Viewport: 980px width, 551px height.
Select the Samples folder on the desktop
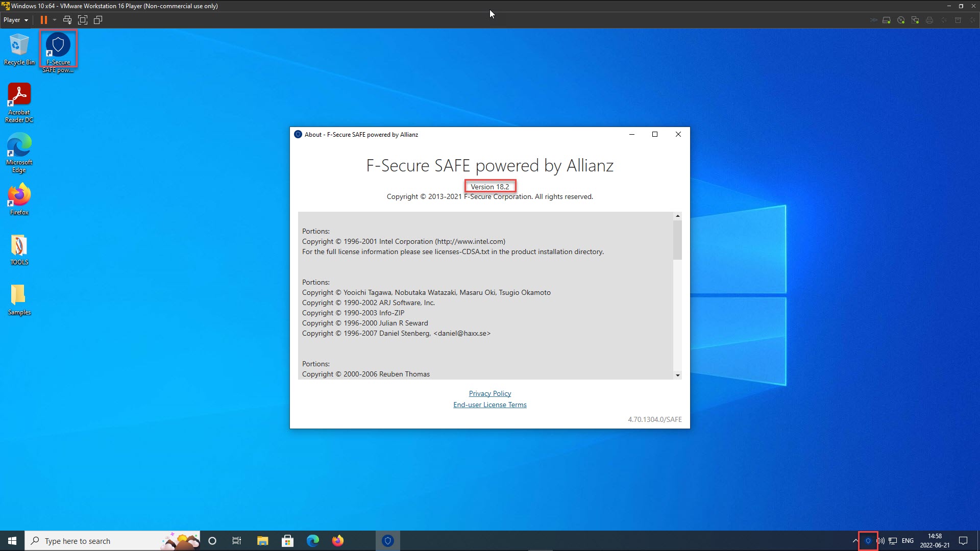tap(19, 300)
